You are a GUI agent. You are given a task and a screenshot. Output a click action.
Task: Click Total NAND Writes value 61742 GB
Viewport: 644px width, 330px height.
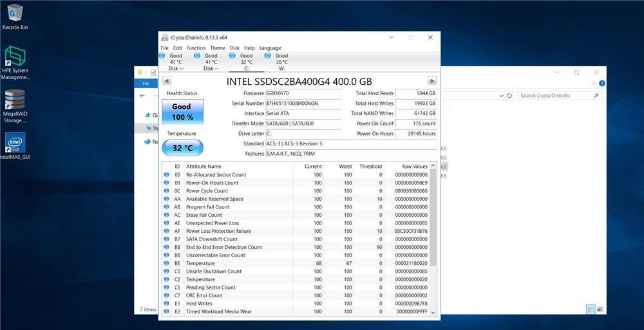tap(415, 113)
